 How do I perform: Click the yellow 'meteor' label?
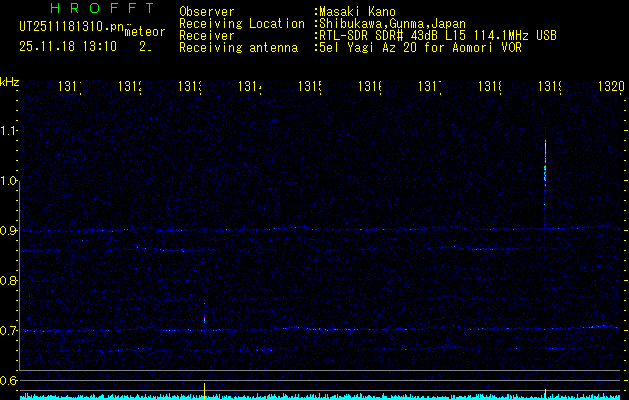click(x=144, y=31)
